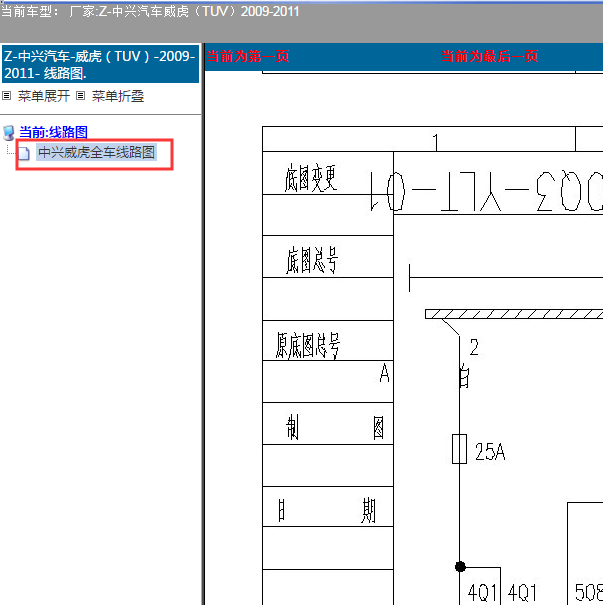Click the collapse icon before 菜单折叠
The width and height of the screenshot is (603, 605).
(80, 95)
